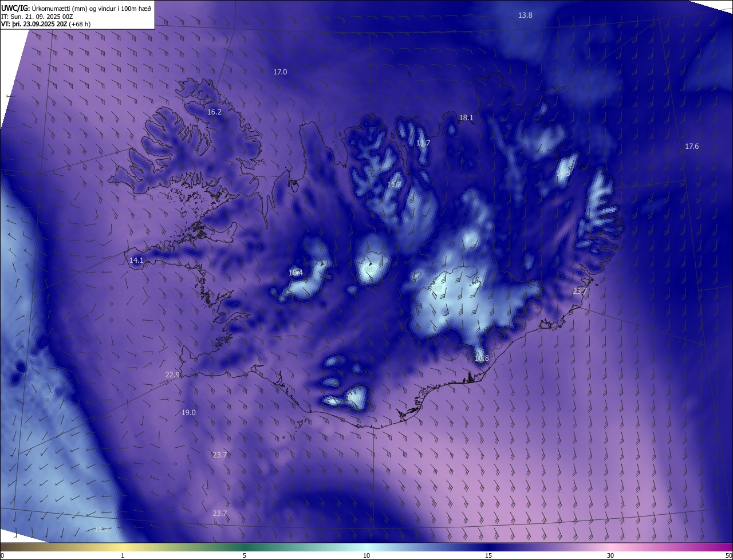
Task: Select the 'IT: Sun. 21. 09. 2025 00Z' line
Action: 37,17
